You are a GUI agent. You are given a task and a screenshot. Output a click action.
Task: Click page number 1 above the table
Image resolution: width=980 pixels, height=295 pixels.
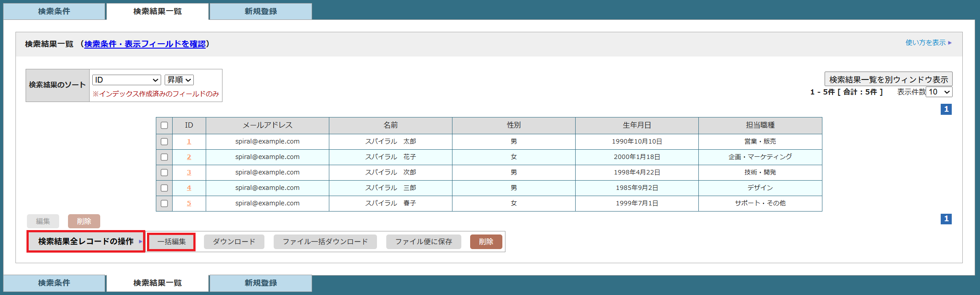coord(946,109)
